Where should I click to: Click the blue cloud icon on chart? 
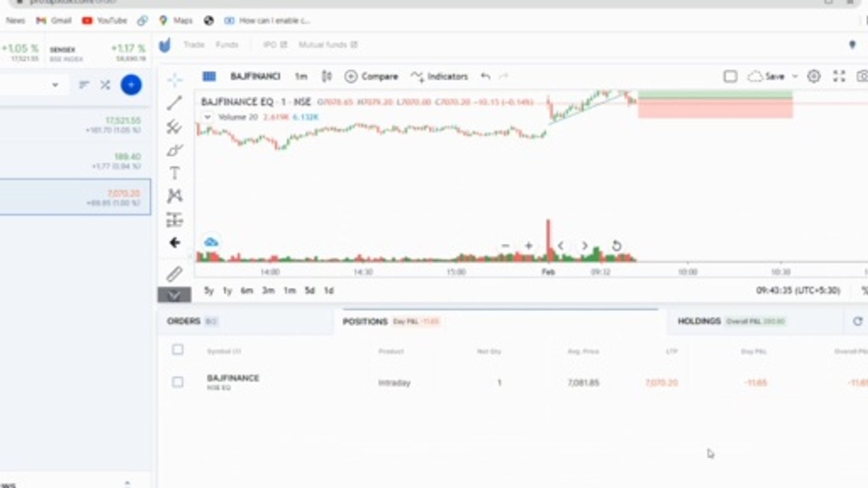tap(211, 242)
